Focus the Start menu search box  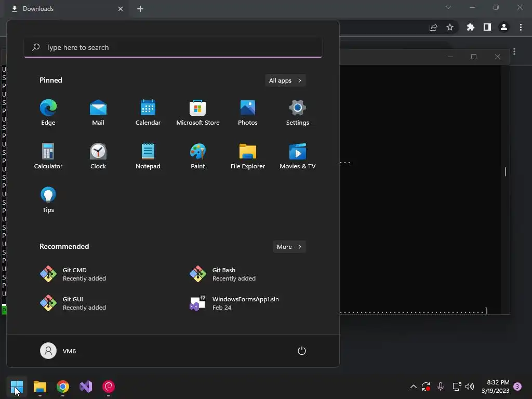173,47
